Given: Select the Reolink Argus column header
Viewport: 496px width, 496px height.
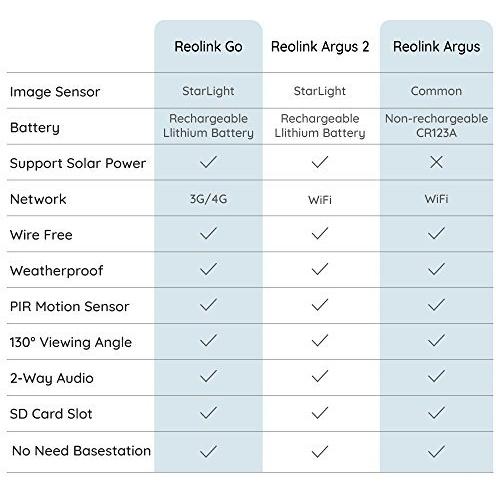Looking at the screenshot, I should (x=436, y=47).
